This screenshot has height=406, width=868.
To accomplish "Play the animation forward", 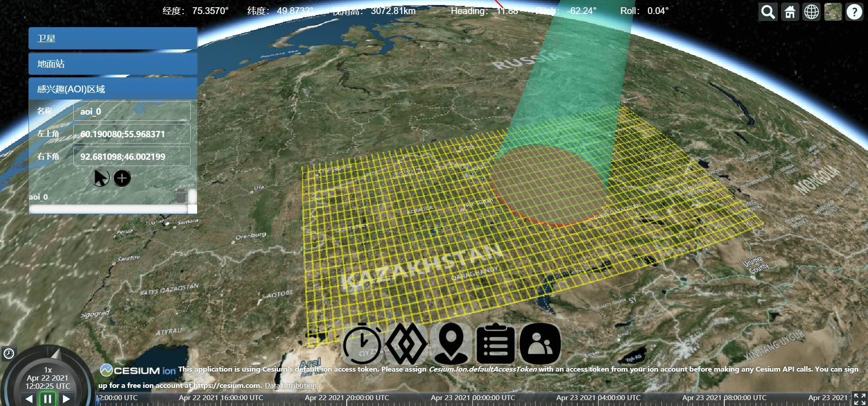I will [x=66, y=399].
